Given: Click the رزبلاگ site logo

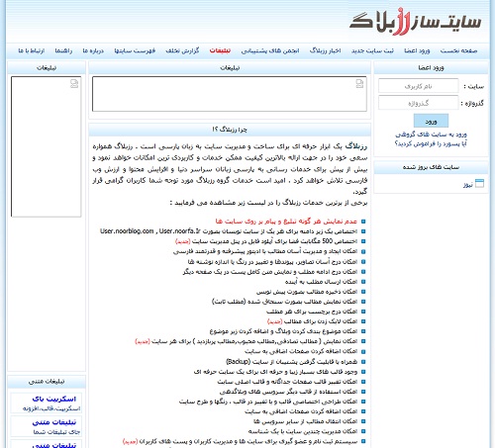Looking at the screenshot, I should 416,22.
